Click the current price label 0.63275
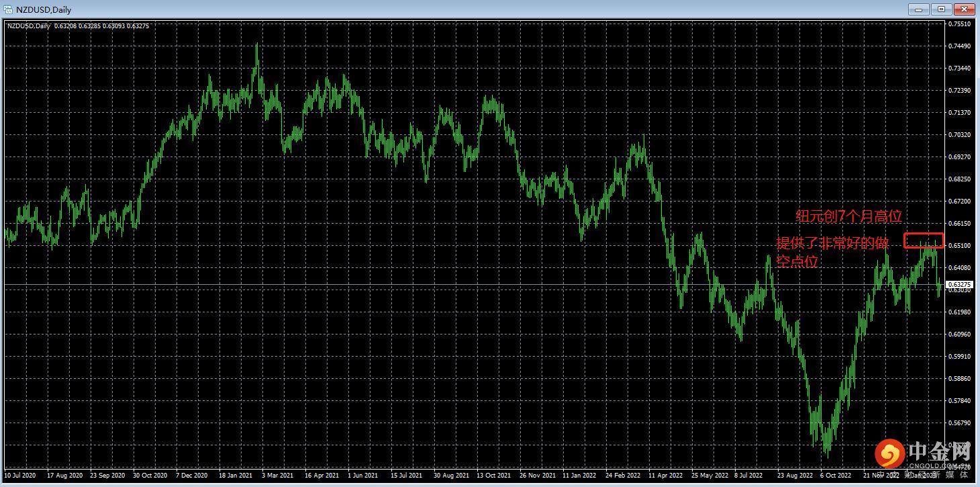Image resolution: width=980 pixels, height=487 pixels. point(960,285)
